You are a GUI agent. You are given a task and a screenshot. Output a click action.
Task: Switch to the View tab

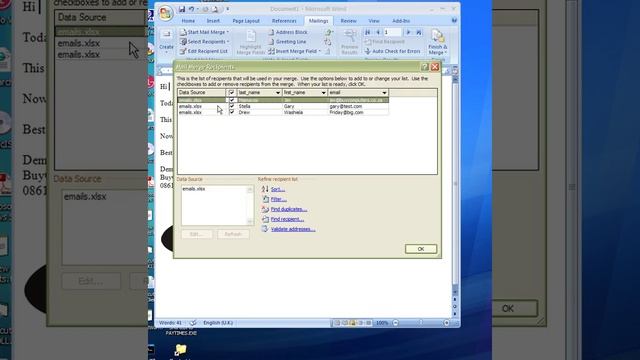pyautogui.click(x=374, y=21)
